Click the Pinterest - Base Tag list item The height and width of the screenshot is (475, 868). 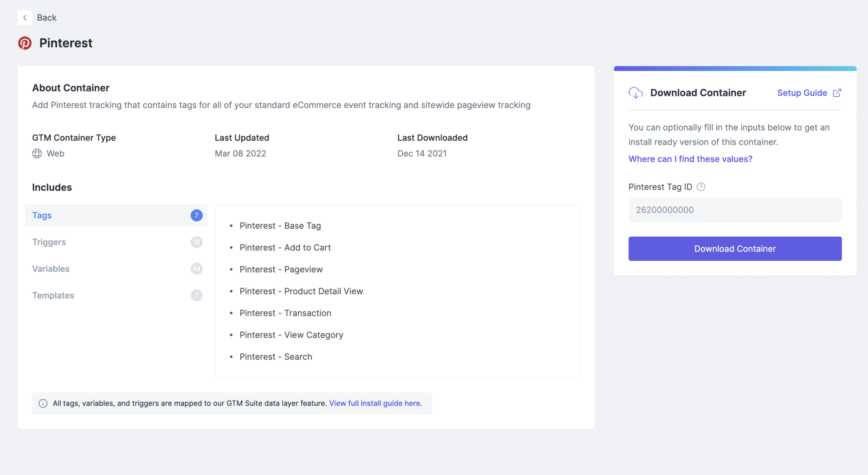coord(280,226)
